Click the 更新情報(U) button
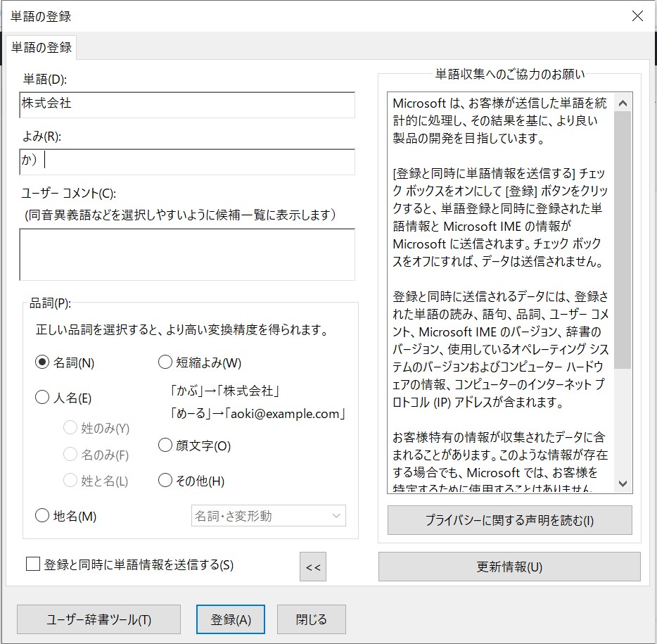Screen dimensions: 657x644 click(509, 567)
